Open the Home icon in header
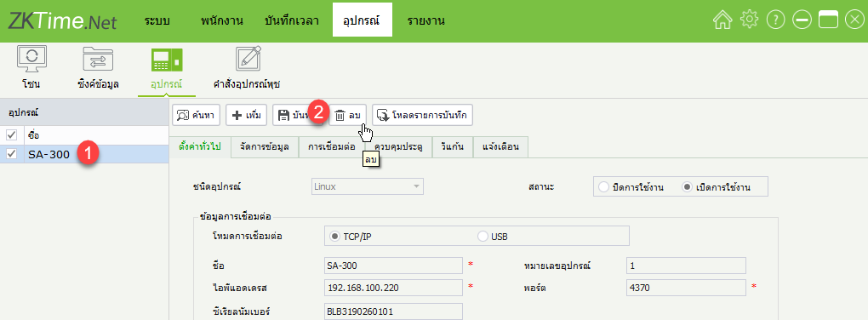 tap(722, 20)
